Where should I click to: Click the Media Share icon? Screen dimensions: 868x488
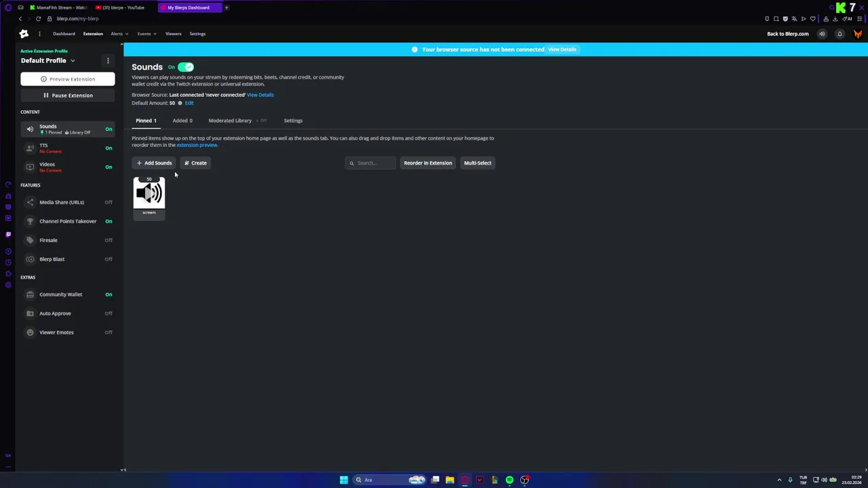pyautogui.click(x=30, y=202)
